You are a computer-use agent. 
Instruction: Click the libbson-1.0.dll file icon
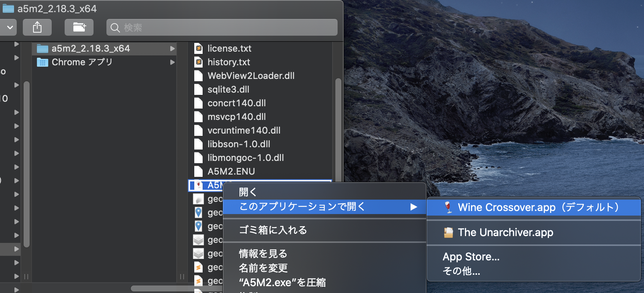coord(198,144)
